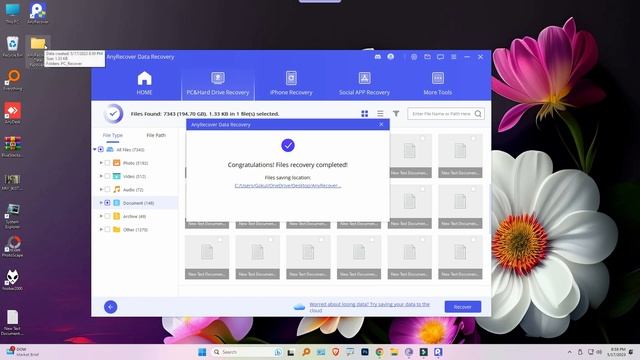Open the BlueStacks desktop shortcut
Viewport: 640px width, 360px height.
[12, 147]
